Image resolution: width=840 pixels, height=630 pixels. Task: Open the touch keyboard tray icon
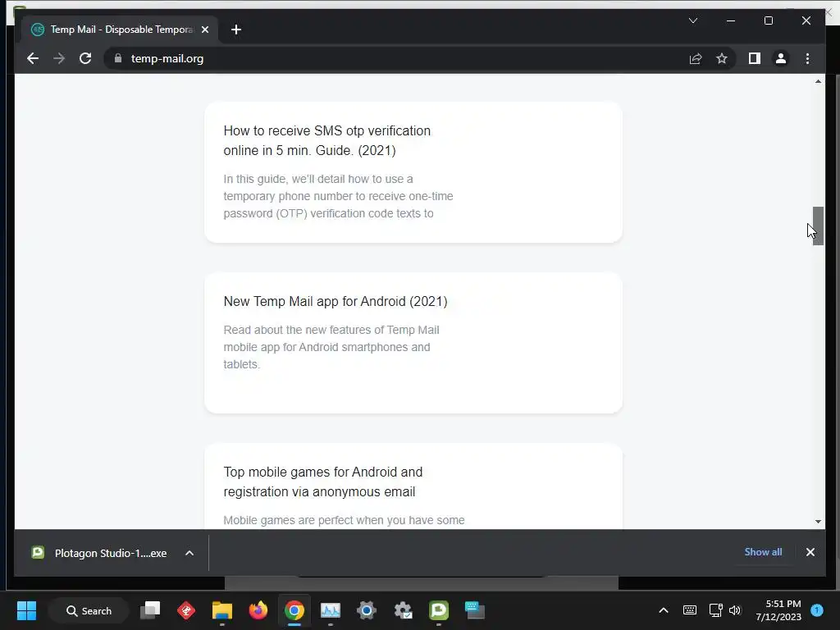tap(689, 610)
